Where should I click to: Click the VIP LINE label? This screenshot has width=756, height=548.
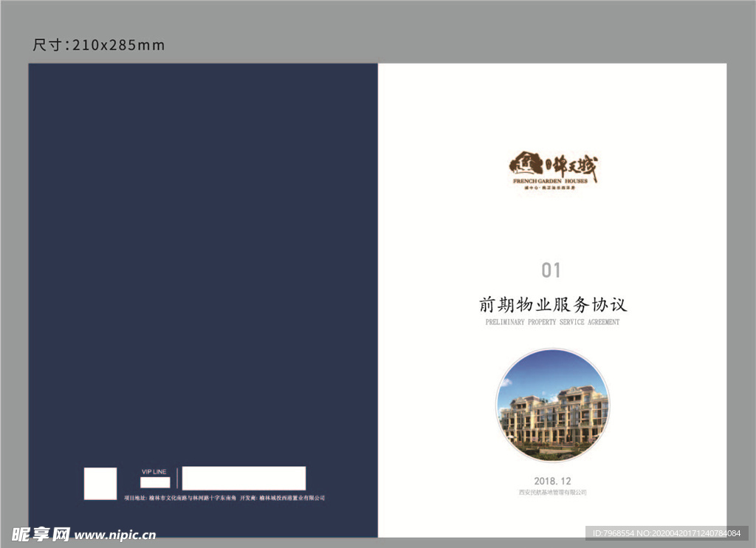[154, 471]
